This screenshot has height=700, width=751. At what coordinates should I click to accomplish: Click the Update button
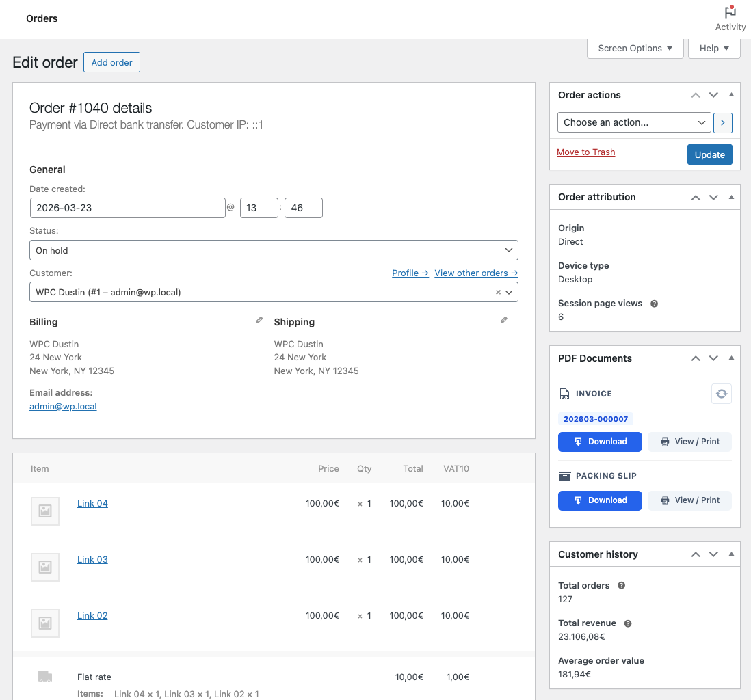tap(709, 154)
